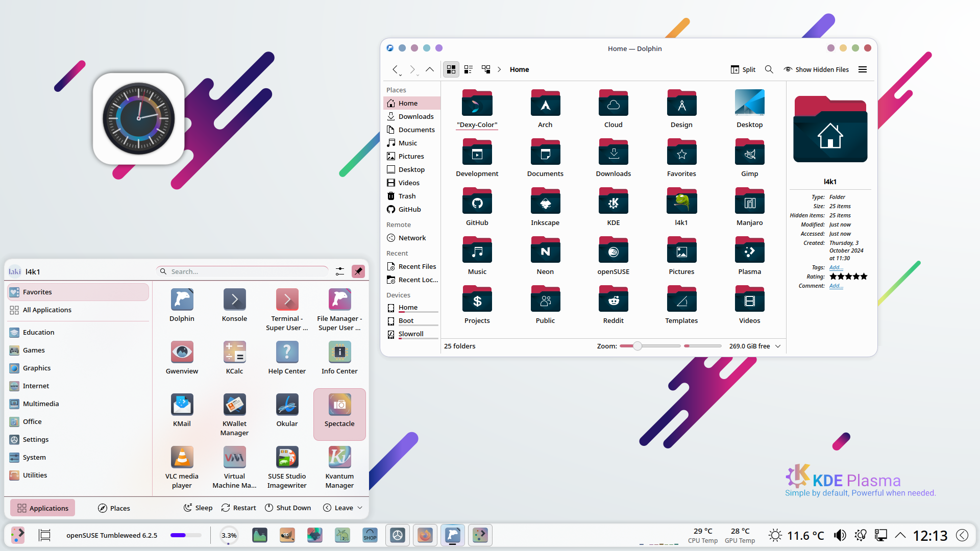Expand the Dolphin back history arrow
The image size is (980, 551).
click(x=401, y=75)
